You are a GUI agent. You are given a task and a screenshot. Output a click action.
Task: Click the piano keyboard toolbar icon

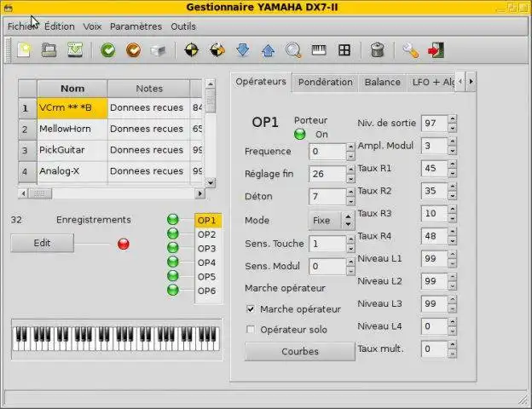pyautogui.click(x=319, y=50)
